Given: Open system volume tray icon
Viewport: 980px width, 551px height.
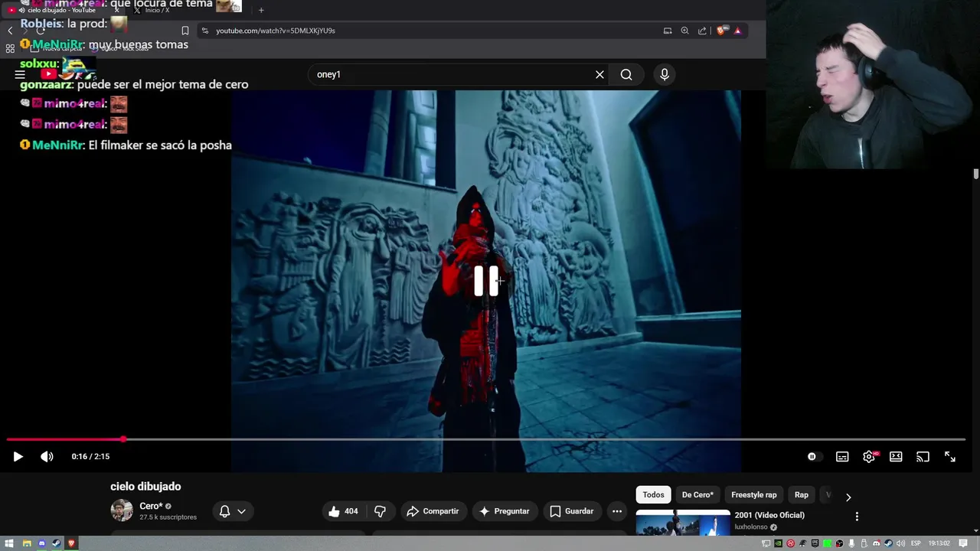Looking at the screenshot, I should 900,543.
